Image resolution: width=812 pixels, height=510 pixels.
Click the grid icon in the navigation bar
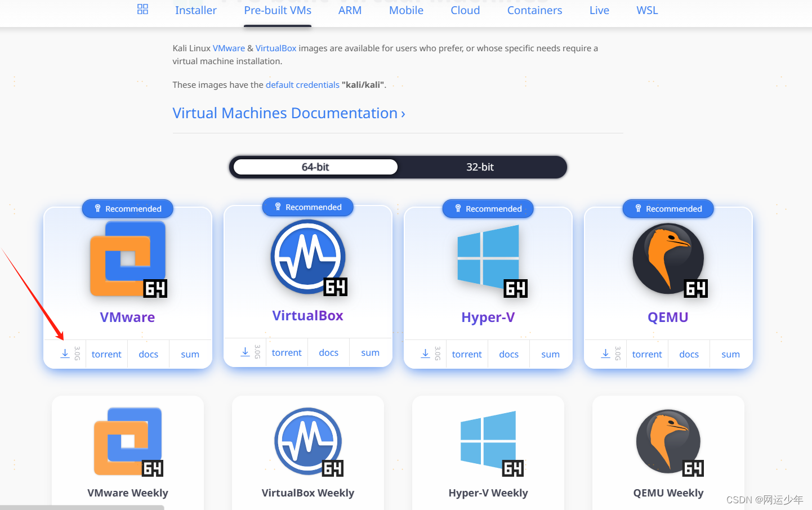(142, 10)
